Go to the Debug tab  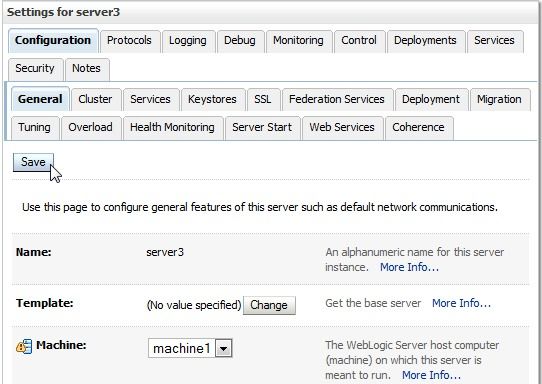point(240,40)
